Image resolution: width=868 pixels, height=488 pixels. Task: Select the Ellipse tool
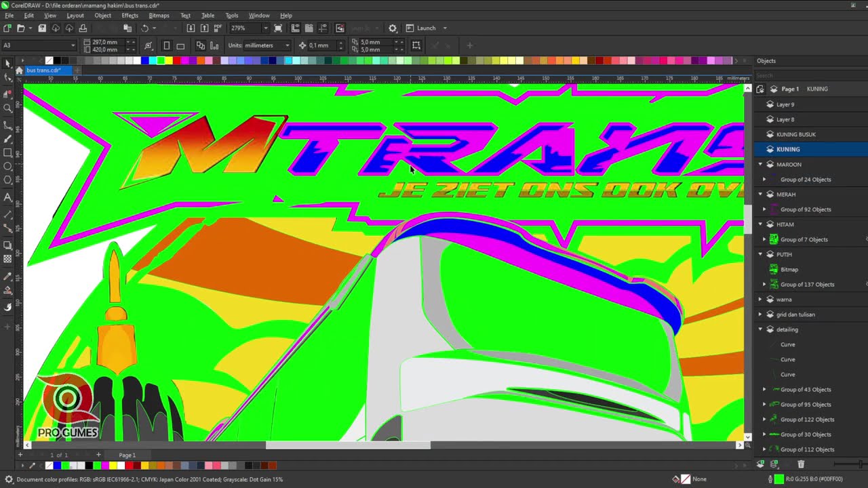coord(7,166)
